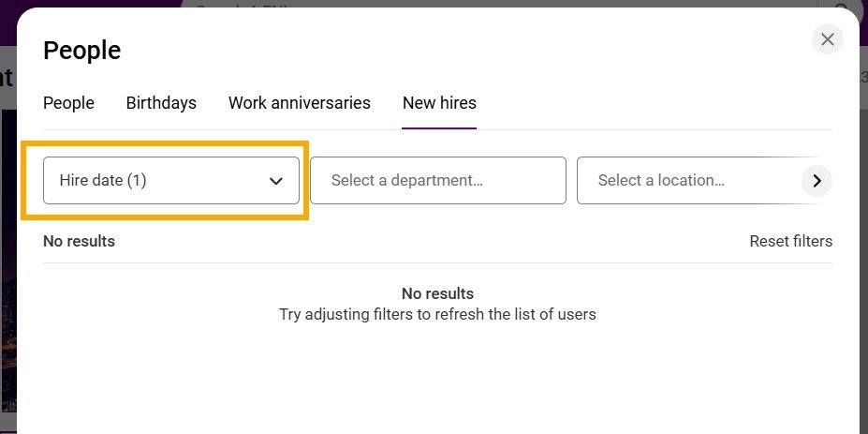The image size is (868, 434).
Task: Go to the Work anniversaries tab
Action: click(300, 103)
